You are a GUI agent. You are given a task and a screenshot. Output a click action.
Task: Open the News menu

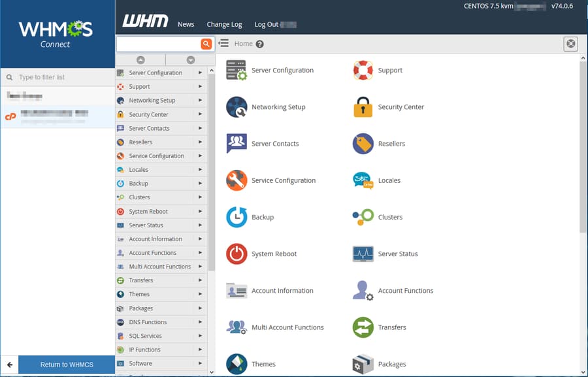186,24
